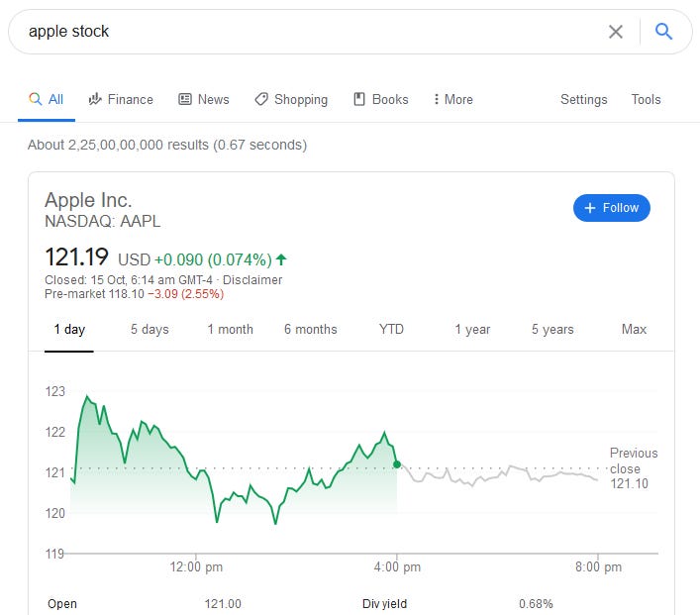Click the Previous close 121.10 label
This screenshot has height=615, width=700.
click(x=634, y=468)
